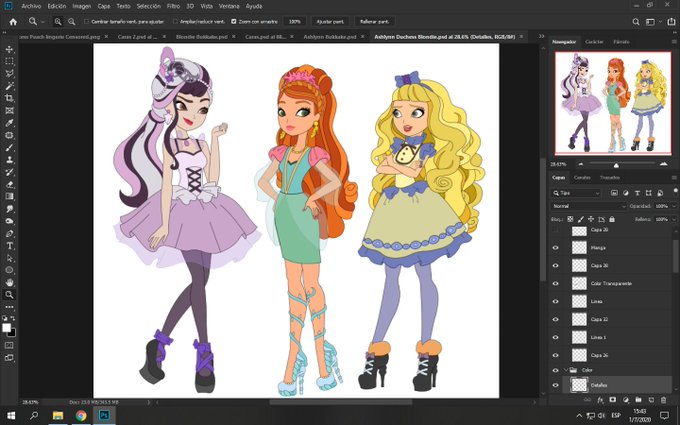Open the Normal blend mode dropdown
This screenshot has width=680, height=425.
[x=588, y=206]
